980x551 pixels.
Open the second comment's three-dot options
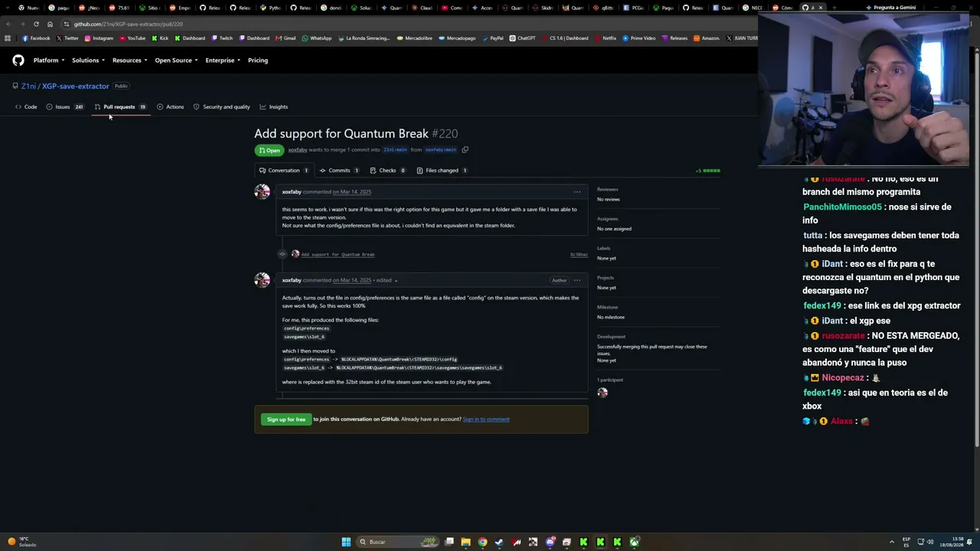click(x=577, y=280)
